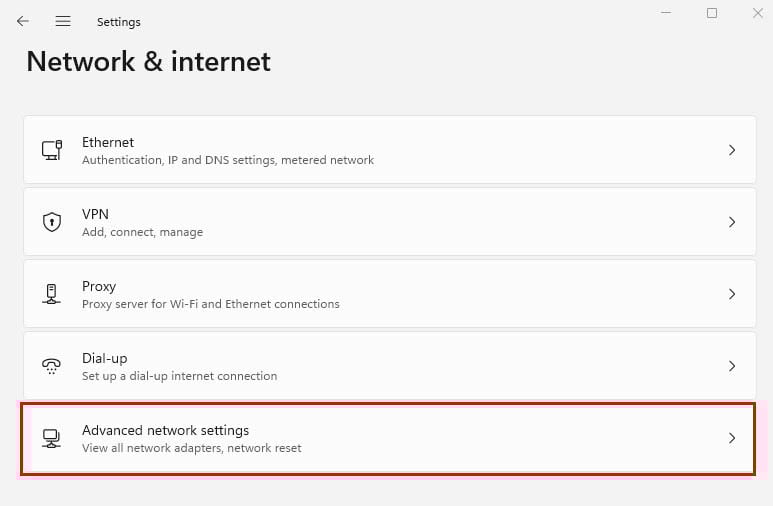Expand the VPN row chevron
This screenshot has height=506, width=773.
coord(732,222)
